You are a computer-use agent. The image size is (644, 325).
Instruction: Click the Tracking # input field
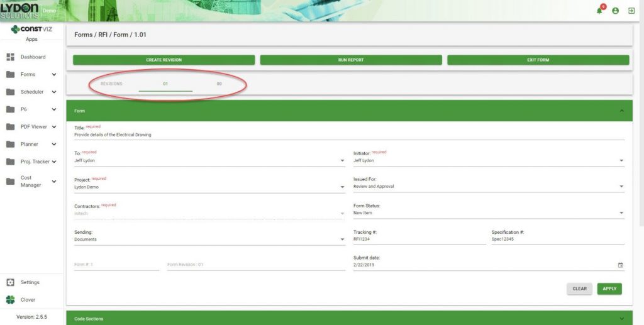coord(419,239)
